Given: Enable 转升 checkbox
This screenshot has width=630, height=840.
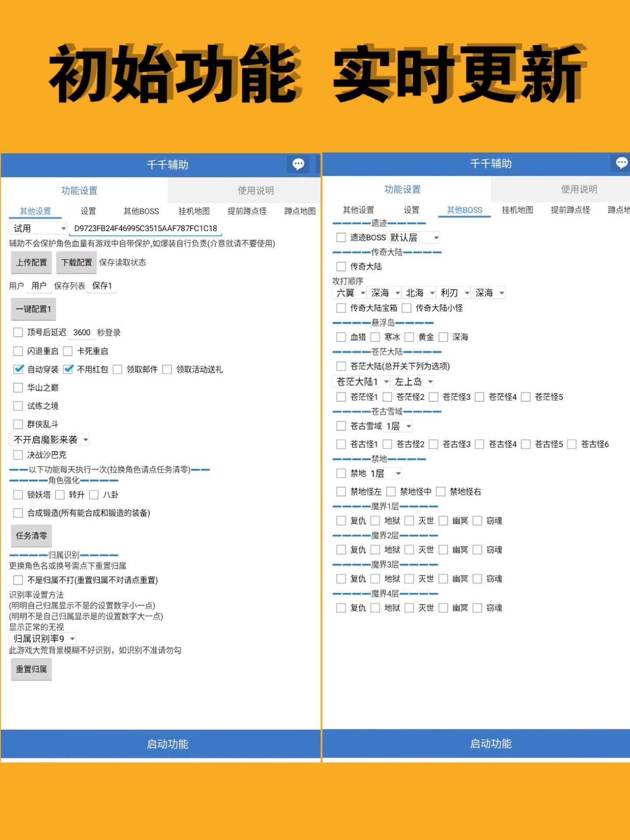Looking at the screenshot, I should [x=60, y=495].
